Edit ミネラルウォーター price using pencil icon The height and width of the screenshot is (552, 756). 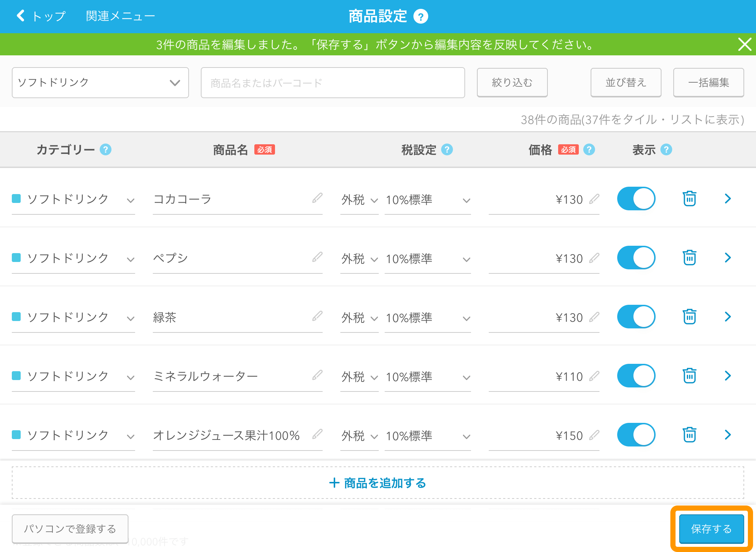click(x=594, y=376)
